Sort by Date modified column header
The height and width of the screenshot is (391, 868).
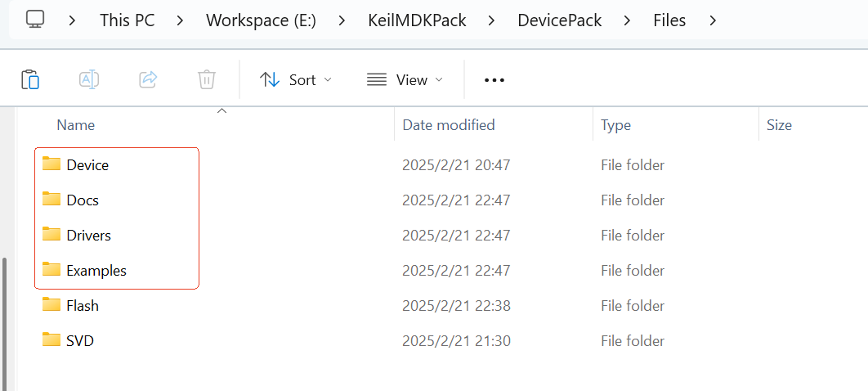(449, 125)
